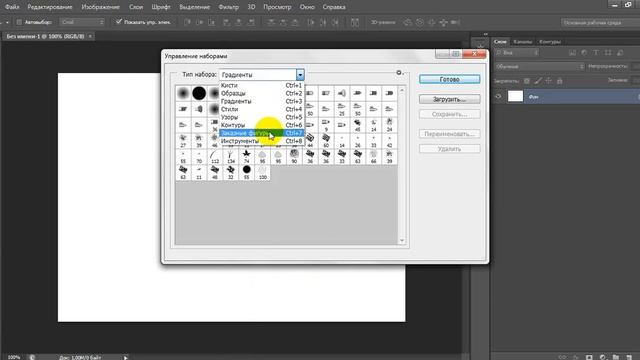Select the round black brush numbered 55
Image resolution: width=640 pixels, height=360 pixels.
(x=247, y=172)
